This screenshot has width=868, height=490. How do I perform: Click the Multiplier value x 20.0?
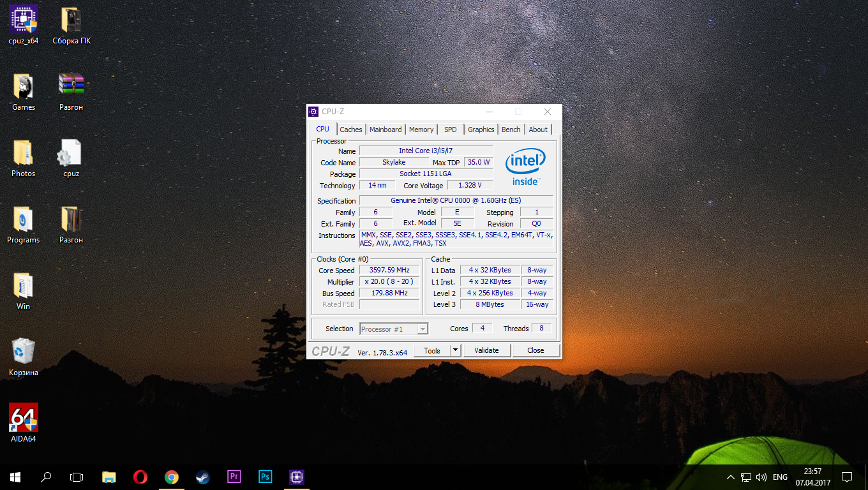point(389,281)
